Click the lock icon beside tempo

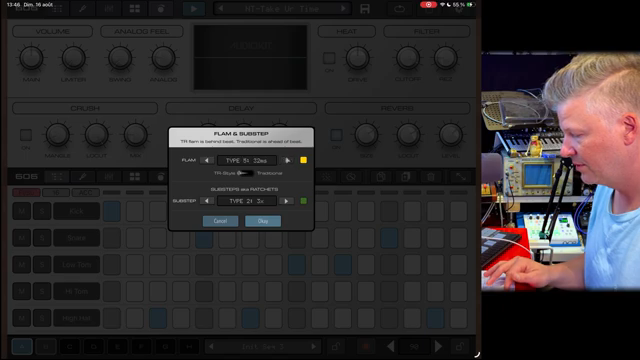pyautogui.click(x=460, y=347)
